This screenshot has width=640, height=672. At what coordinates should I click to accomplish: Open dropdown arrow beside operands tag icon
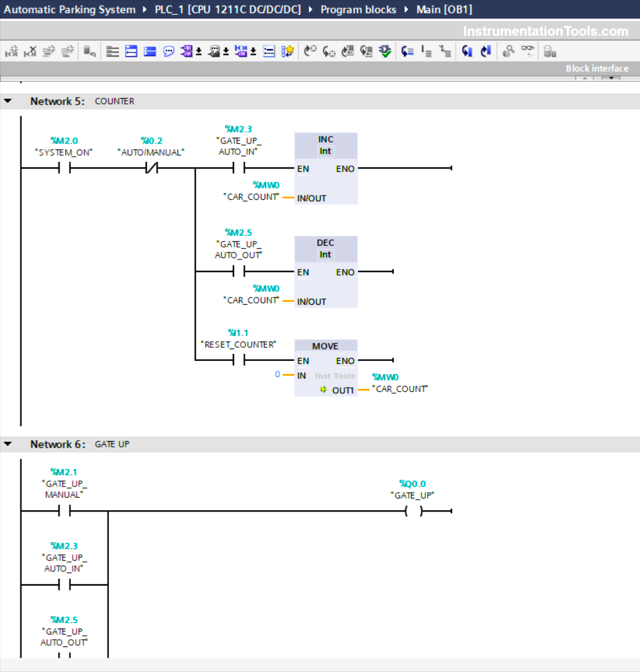point(199,52)
